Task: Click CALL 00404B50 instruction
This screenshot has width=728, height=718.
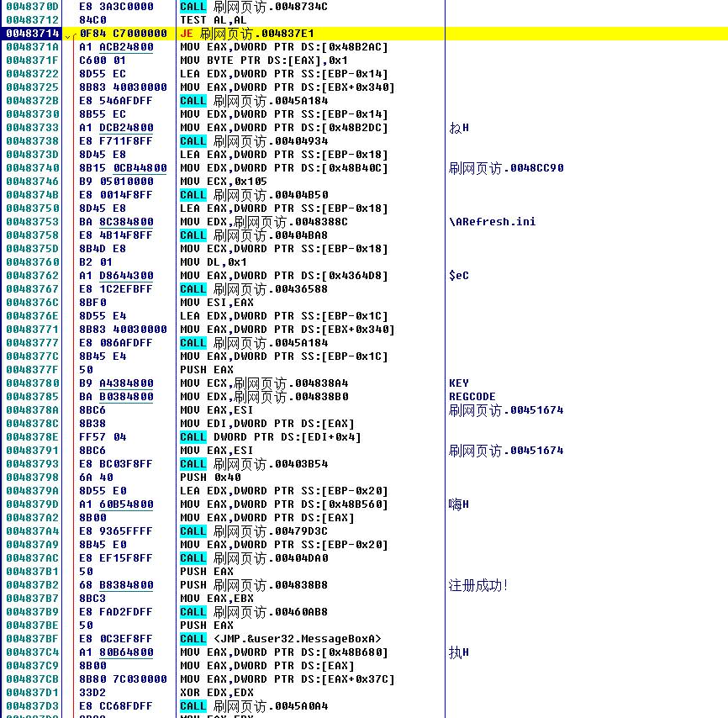Action: [x=254, y=194]
